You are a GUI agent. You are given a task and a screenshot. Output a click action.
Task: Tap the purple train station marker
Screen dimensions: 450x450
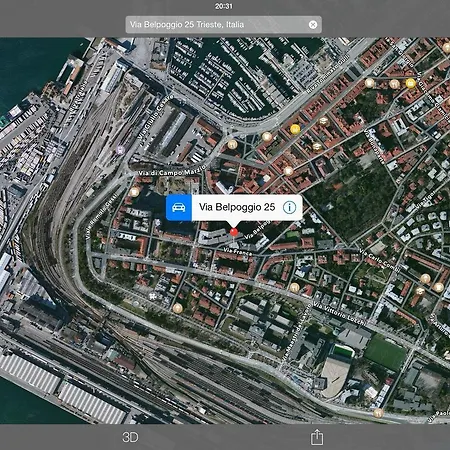tap(120, 150)
